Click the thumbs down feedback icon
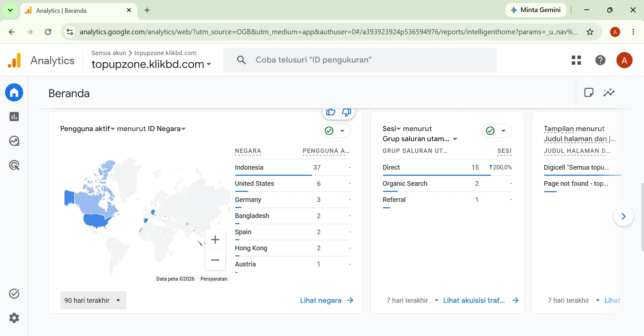 tap(347, 112)
